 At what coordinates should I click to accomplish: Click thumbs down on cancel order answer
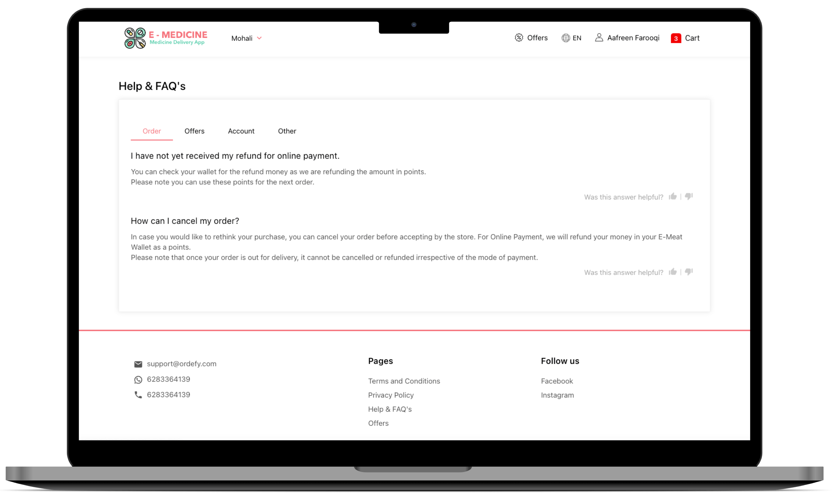[x=689, y=272]
